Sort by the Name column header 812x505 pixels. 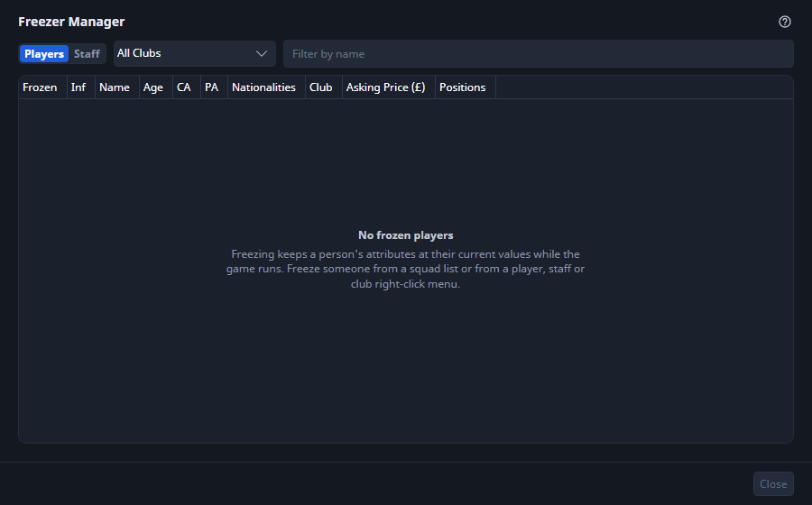coord(117,87)
